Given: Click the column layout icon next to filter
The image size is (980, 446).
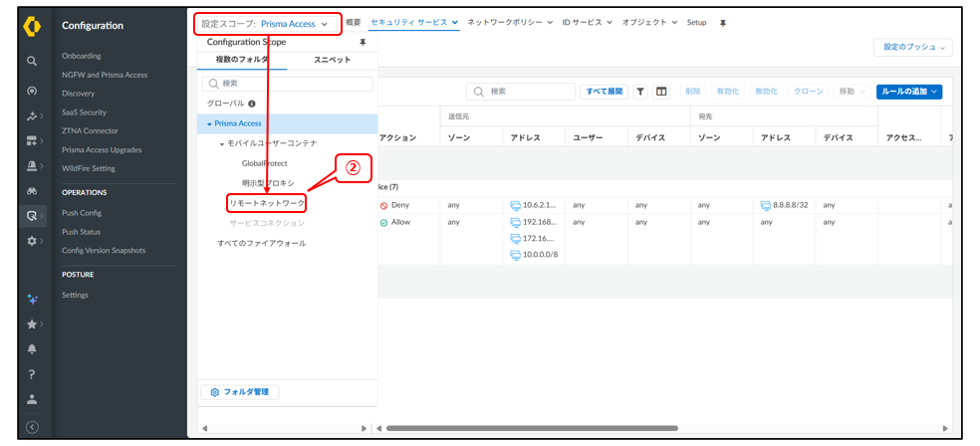Looking at the screenshot, I should coord(661,92).
